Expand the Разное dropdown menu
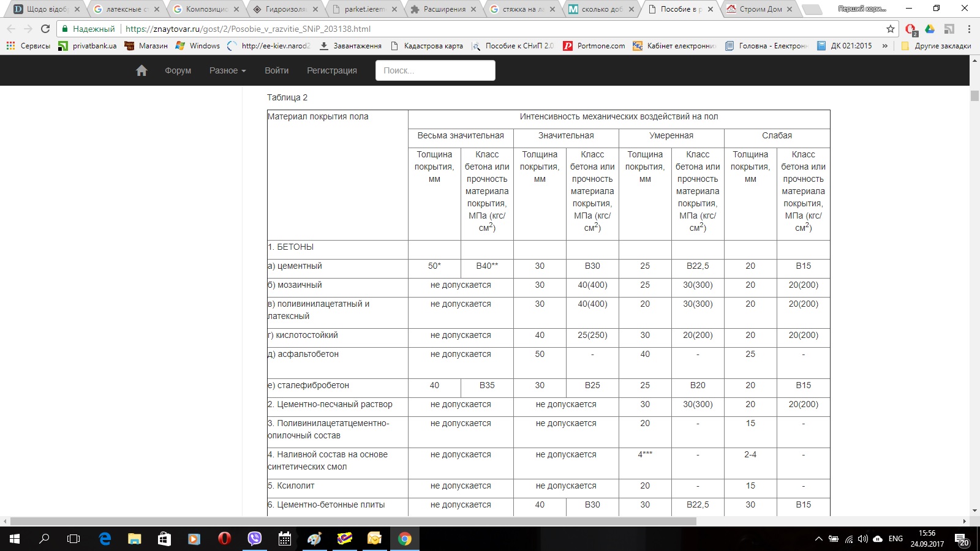The height and width of the screenshot is (551, 980). click(x=227, y=70)
